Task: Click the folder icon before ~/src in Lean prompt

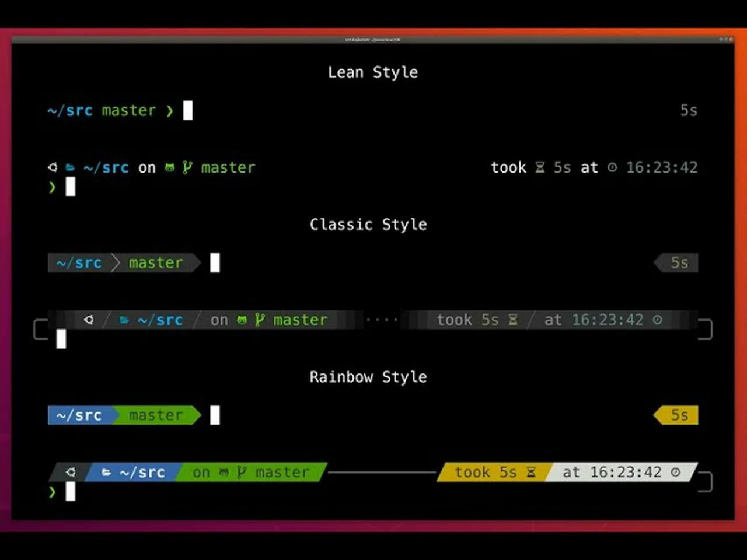Action: [x=70, y=167]
